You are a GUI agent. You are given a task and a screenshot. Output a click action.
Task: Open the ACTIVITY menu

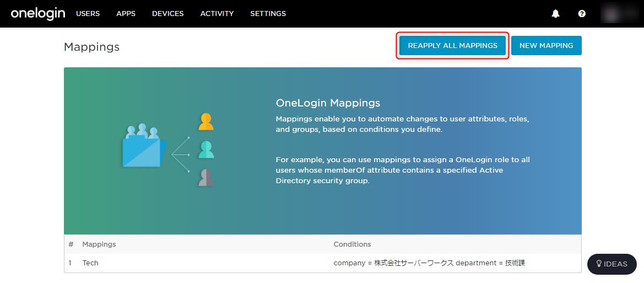coord(217,14)
